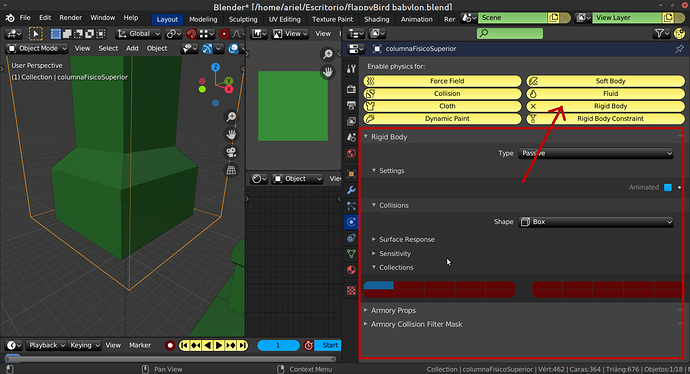Switch to the Modeling workspace tab
Viewport: 690px width, 374px height.
[x=203, y=19]
